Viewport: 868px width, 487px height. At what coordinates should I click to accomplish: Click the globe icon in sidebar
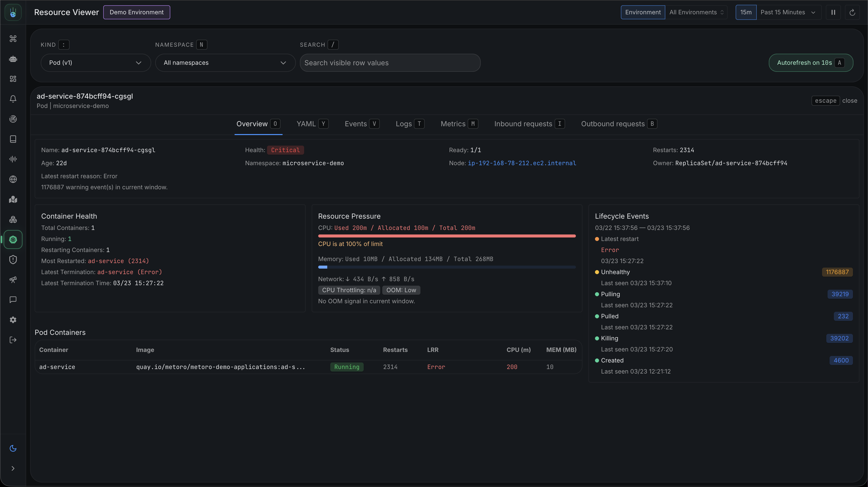[x=13, y=179]
